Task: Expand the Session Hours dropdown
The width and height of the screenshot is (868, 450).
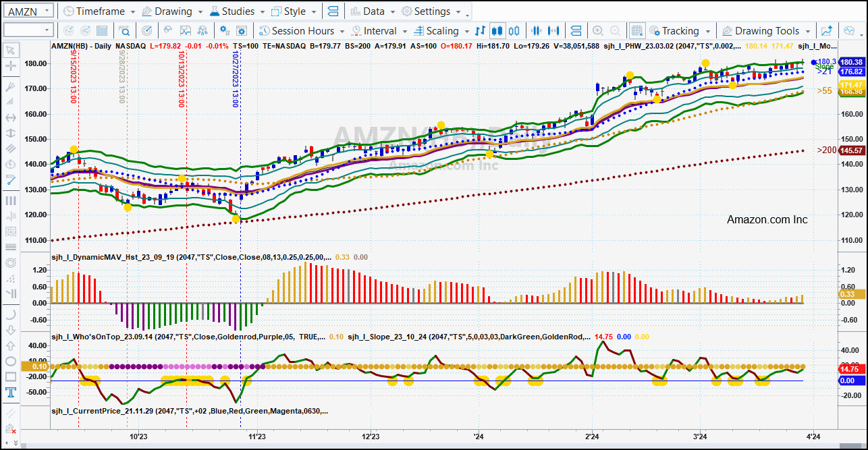Action: pyautogui.click(x=342, y=31)
